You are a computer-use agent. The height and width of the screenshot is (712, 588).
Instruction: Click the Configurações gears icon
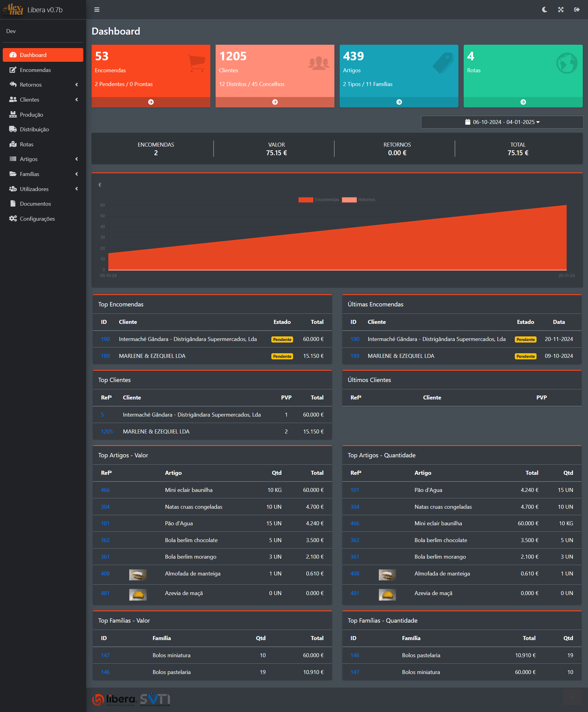click(x=13, y=219)
